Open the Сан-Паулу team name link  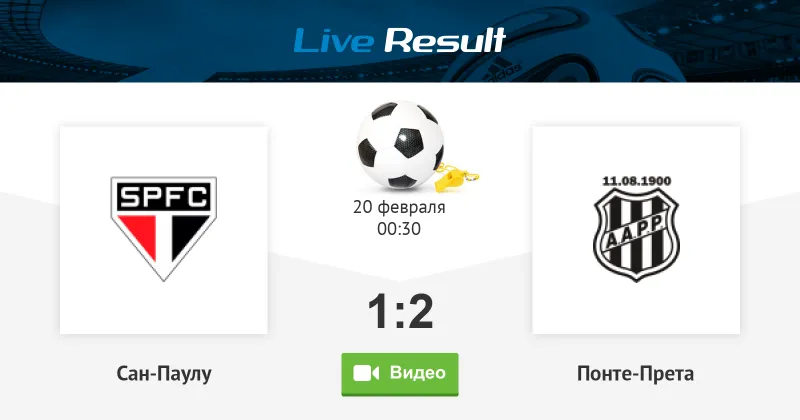[164, 374]
